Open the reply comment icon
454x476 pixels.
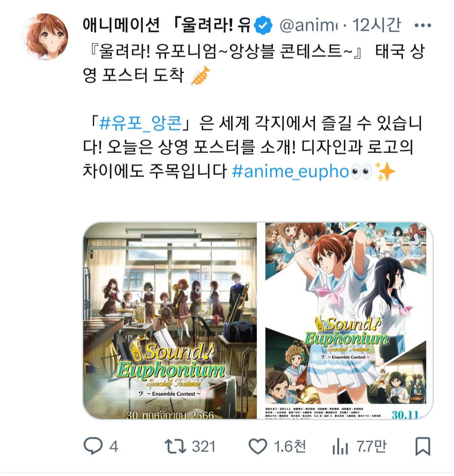coord(93,446)
